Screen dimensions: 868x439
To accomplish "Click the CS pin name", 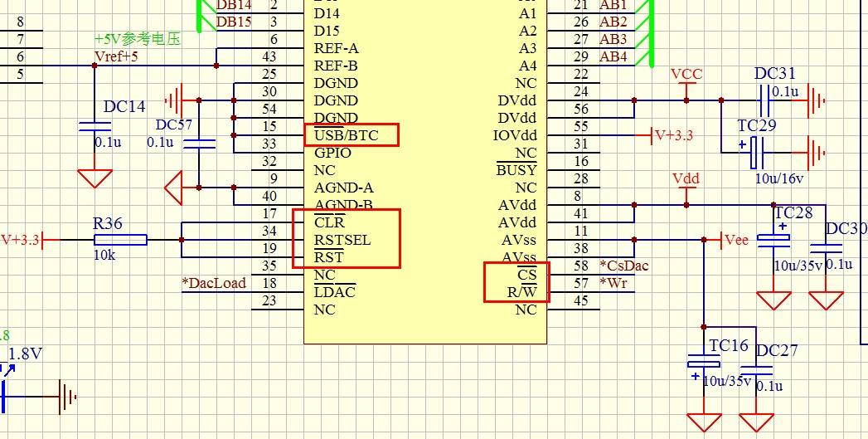I will tap(527, 275).
